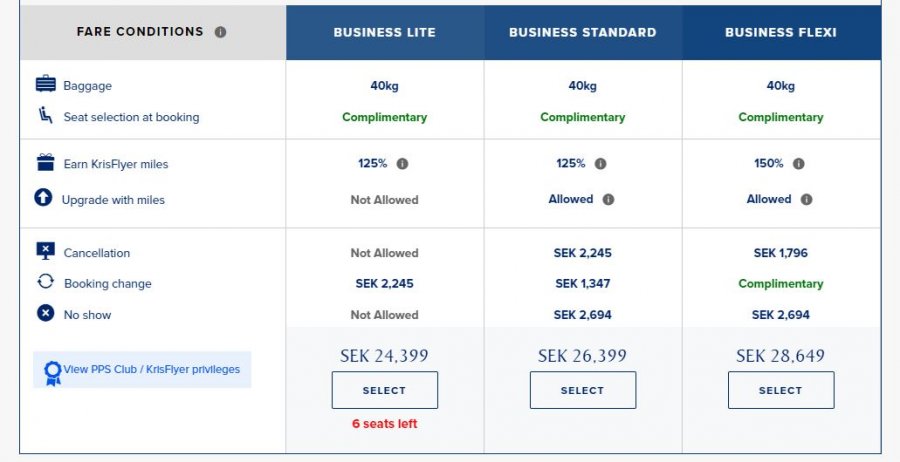
Task: Click the Business Lite column header
Action: 384,32
